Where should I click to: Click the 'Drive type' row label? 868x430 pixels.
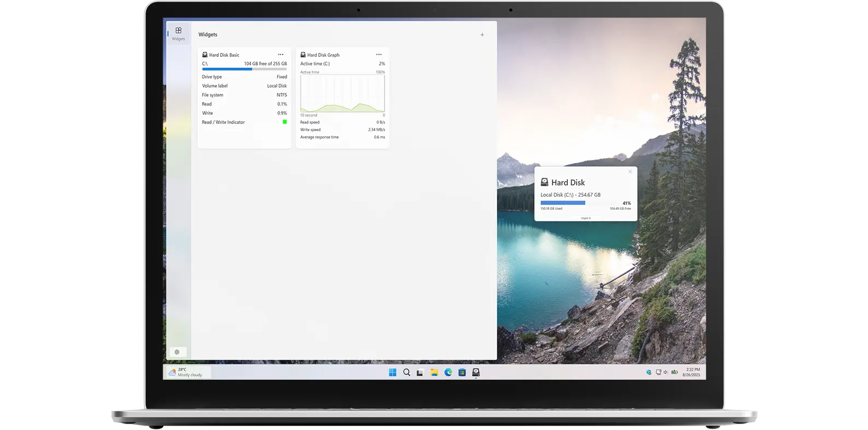pos(212,77)
